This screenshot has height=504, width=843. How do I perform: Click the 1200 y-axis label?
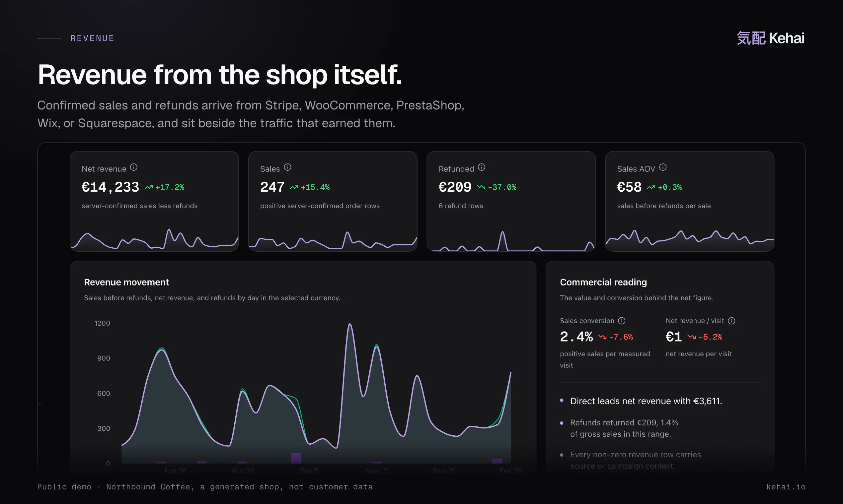(x=102, y=323)
